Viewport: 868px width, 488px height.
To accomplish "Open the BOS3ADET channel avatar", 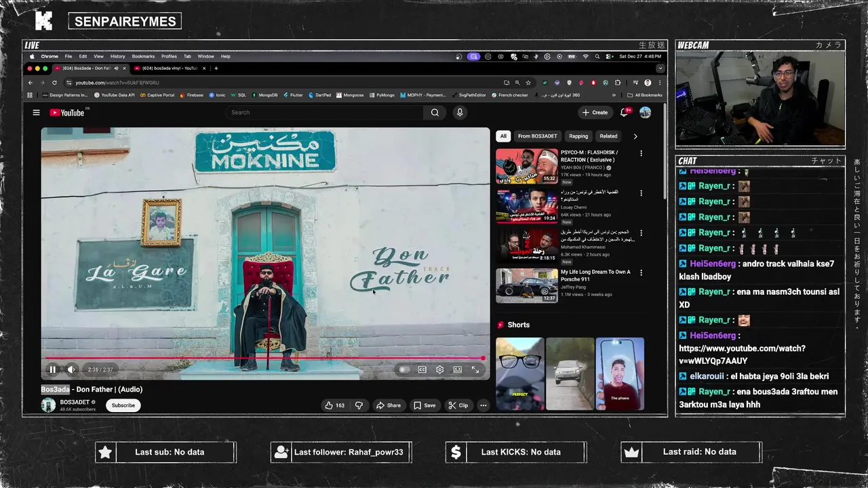I will tap(48, 405).
